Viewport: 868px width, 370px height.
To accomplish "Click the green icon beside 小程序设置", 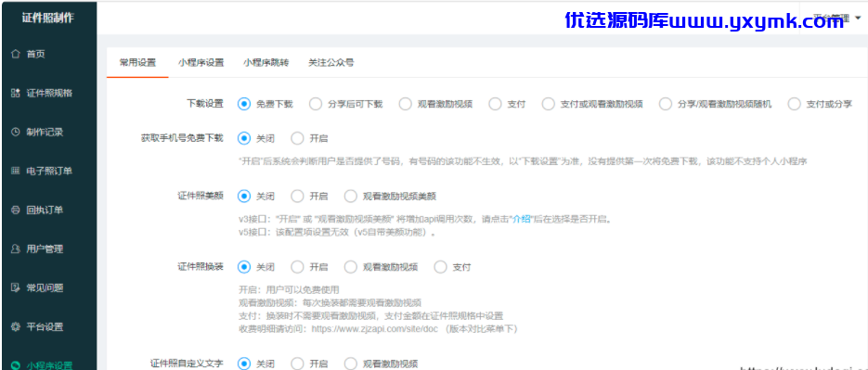I will pos(16,365).
